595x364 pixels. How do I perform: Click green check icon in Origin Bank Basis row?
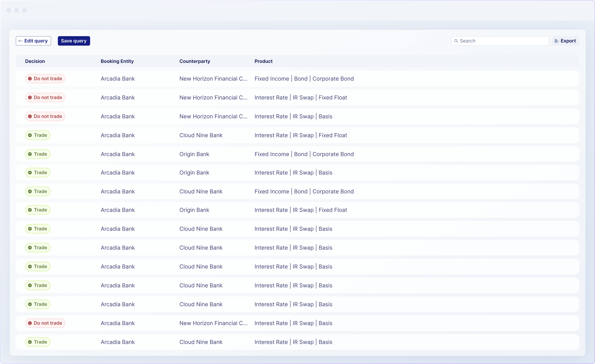pos(30,173)
